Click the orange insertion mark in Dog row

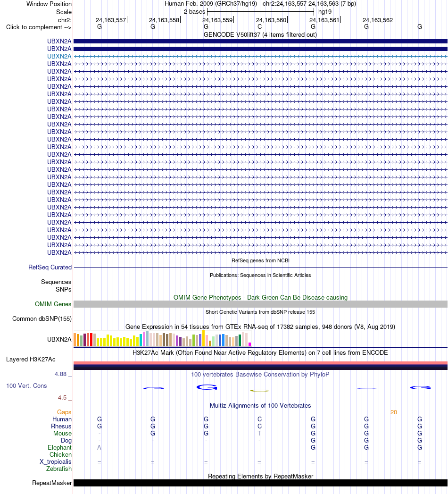tap(394, 440)
